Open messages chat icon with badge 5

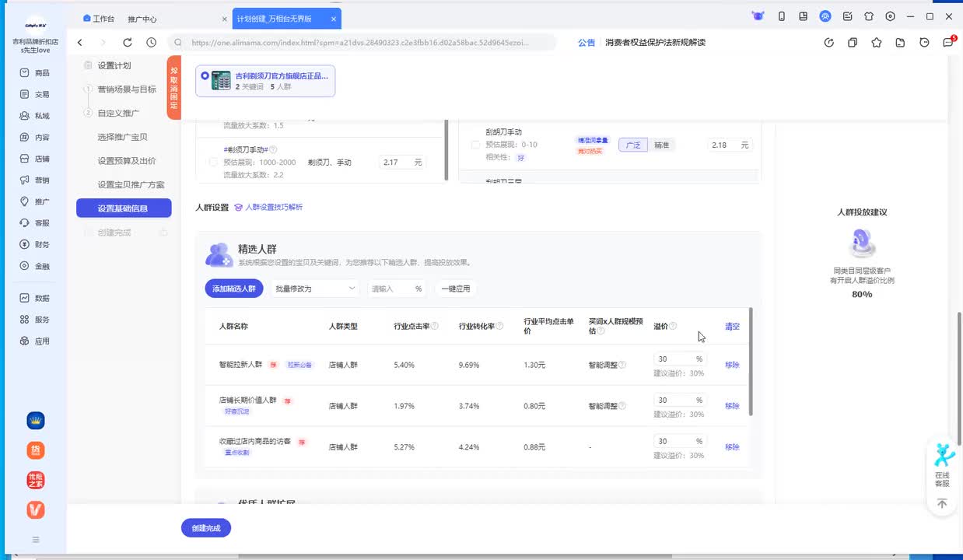click(948, 42)
